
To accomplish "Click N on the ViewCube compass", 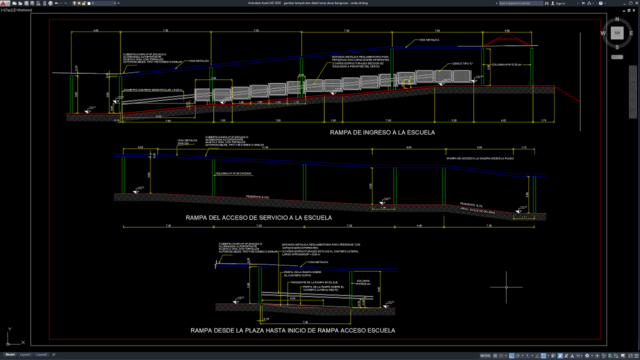I will tap(617, 19).
